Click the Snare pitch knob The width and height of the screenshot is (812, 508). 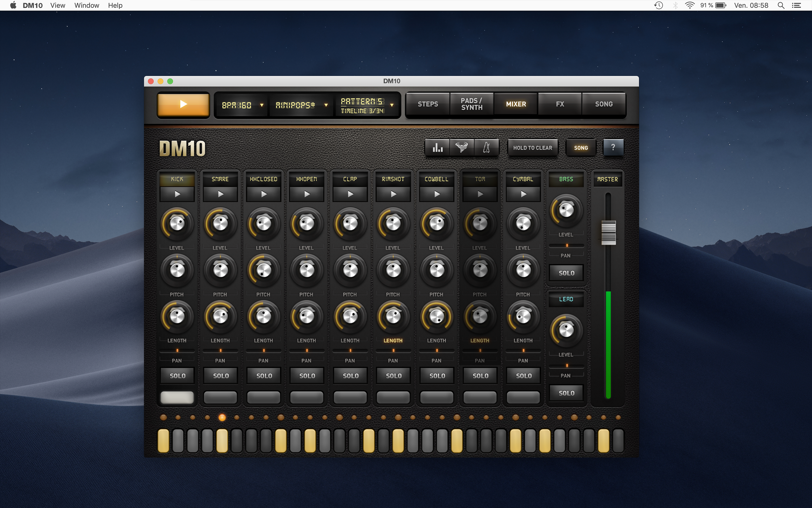tap(220, 270)
